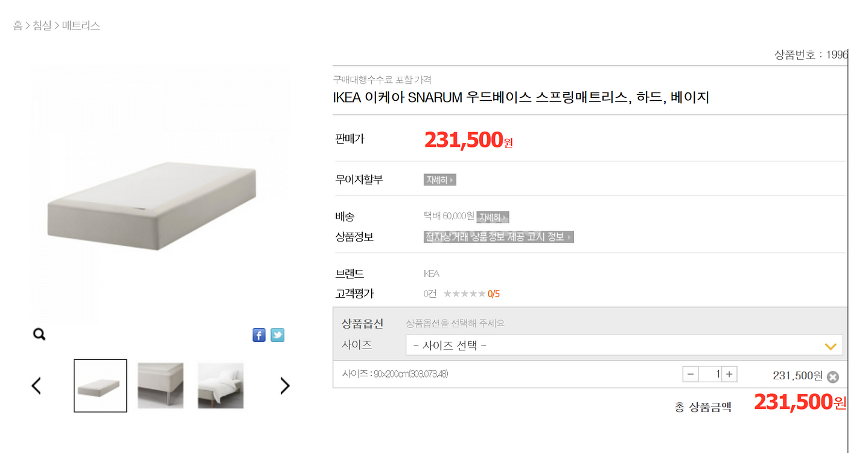Select third thumbnail showing bed with bedding
The width and height of the screenshot is (868, 453).
(x=220, y=385)
